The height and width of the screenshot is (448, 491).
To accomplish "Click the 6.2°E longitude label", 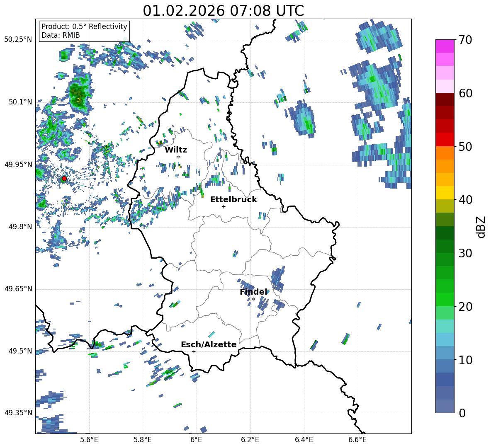I will click(250, 440).
